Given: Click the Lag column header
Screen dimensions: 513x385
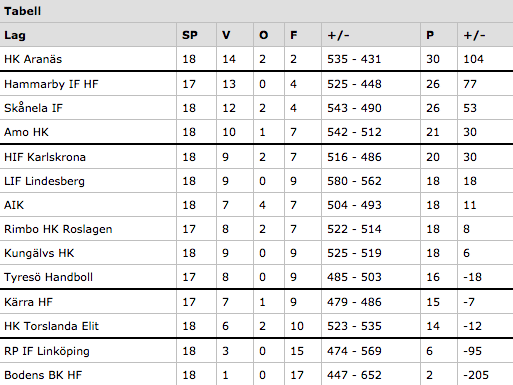Looking at the screenshot, I should pos(15,35).
